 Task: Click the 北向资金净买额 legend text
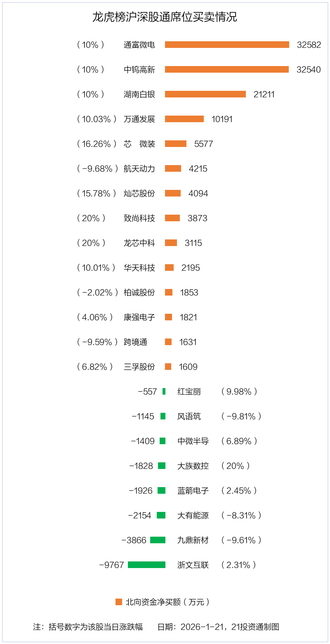click(167, 602)
